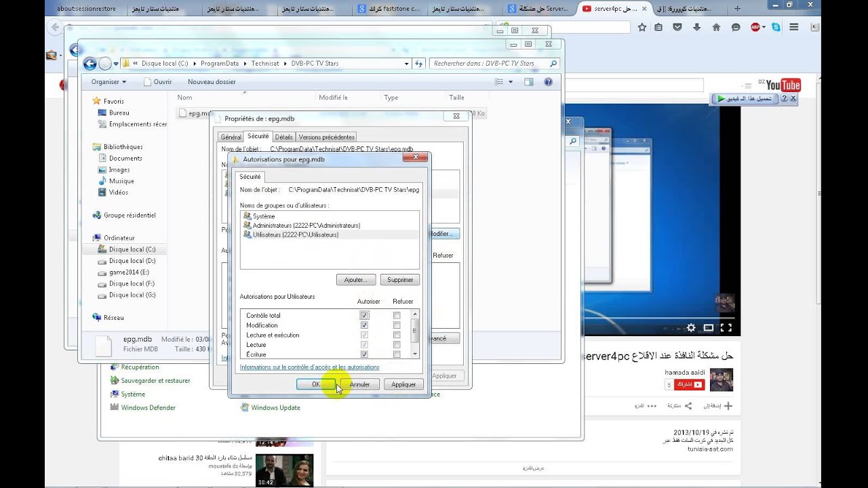Click the chat smiley icon in the Firefox toolbar
Viewport: 868px width, 488px height.
736,27
